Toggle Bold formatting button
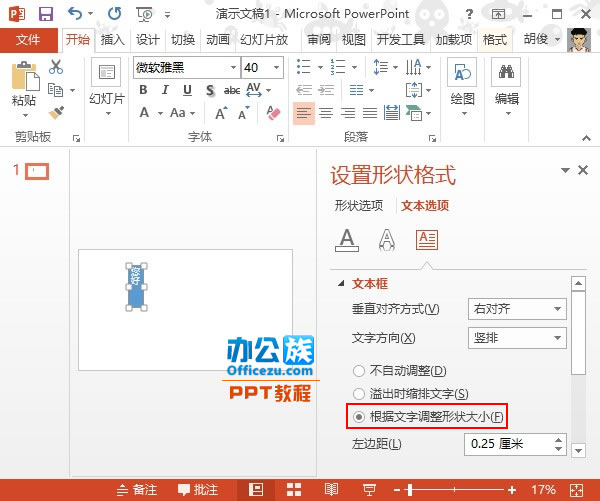 click(x=143, y=90)
